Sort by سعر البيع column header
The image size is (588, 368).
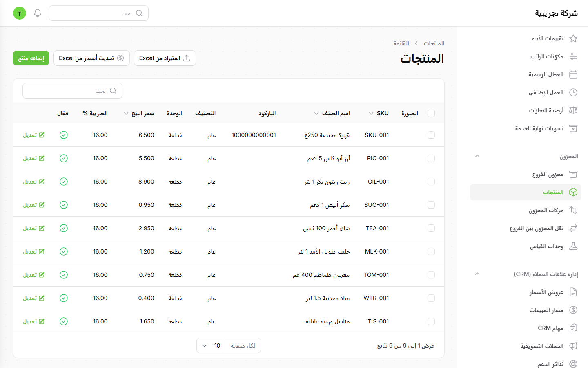pyautogui.click(x=139, y=113)
